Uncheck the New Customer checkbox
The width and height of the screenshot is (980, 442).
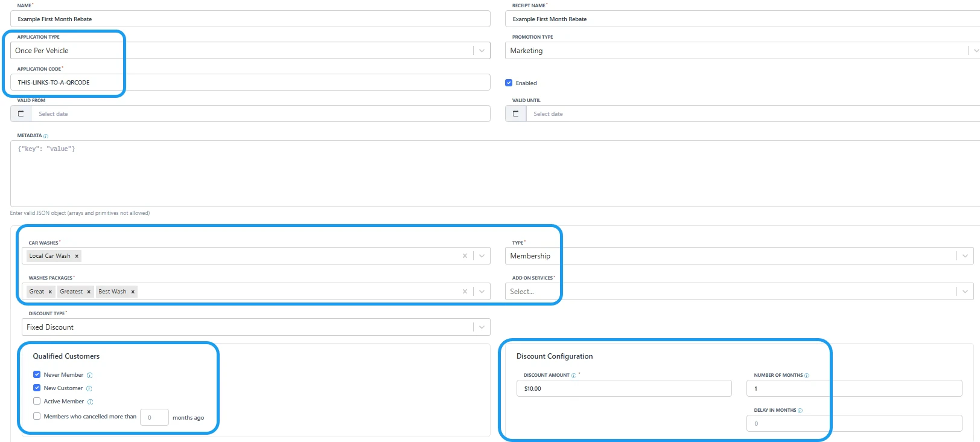37,388
